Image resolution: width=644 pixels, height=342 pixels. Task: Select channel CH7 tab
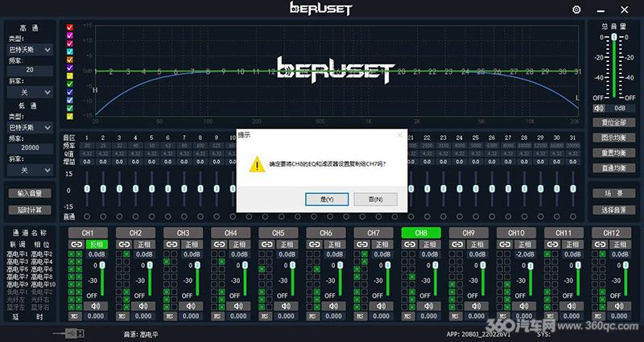pyautogui.click(x=374, y=233)
